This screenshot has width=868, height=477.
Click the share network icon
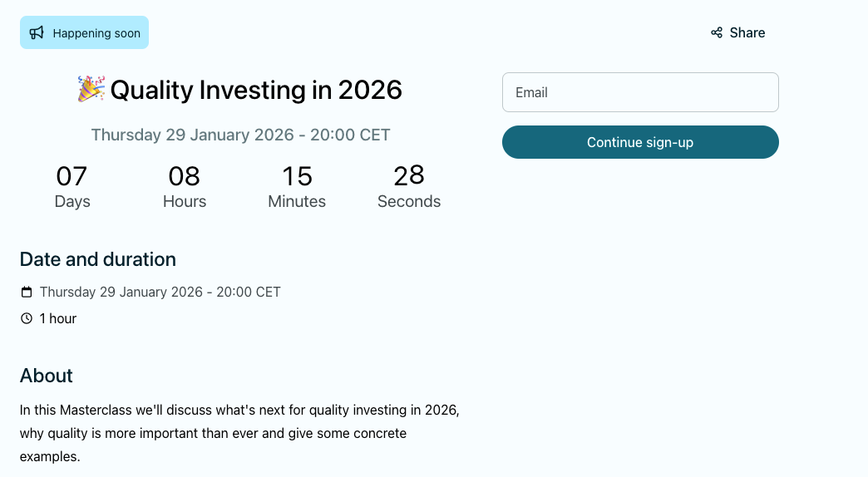(717, 33)
